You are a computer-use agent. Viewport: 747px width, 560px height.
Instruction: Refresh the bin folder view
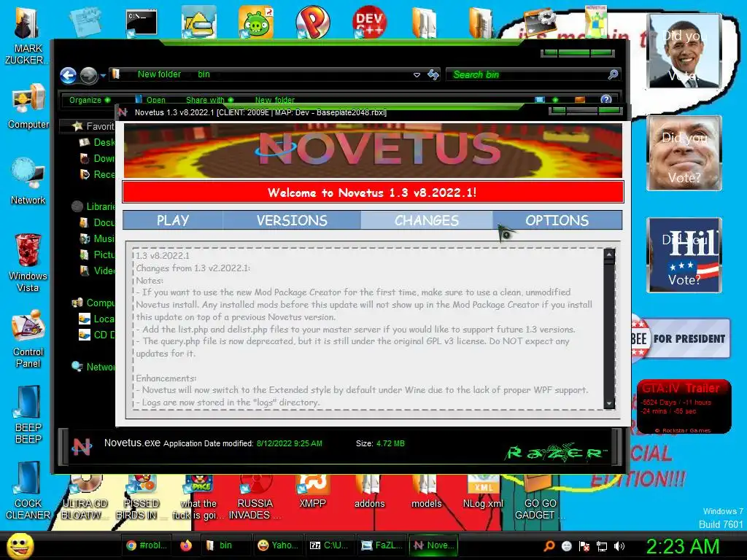(433, 75)
